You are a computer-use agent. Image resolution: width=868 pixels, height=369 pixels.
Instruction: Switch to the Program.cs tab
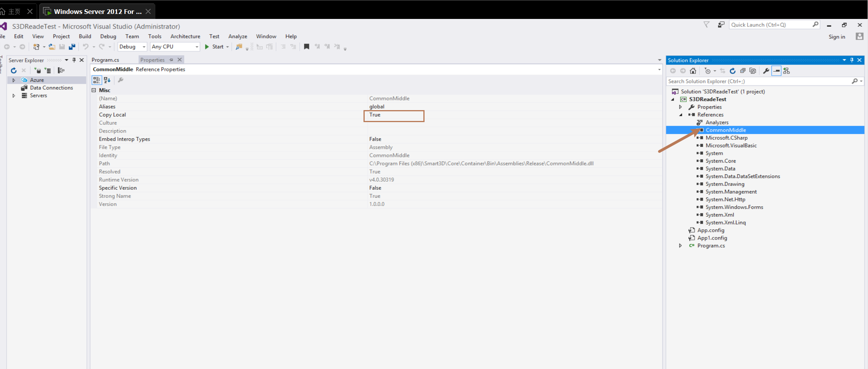pyautogui.click(x=105, y=60)
